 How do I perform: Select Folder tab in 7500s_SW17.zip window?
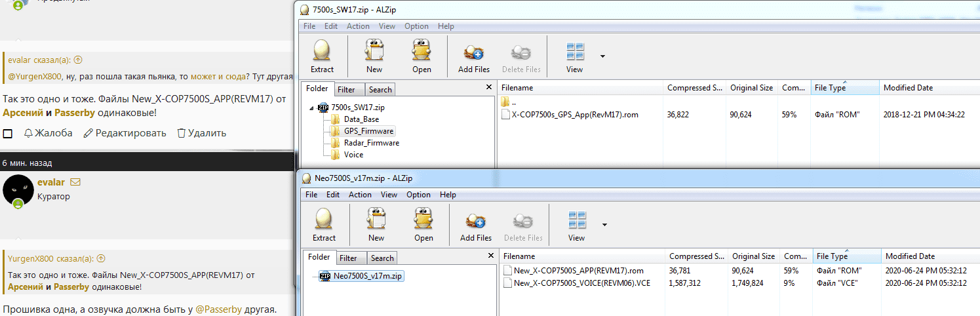[317, 89]
